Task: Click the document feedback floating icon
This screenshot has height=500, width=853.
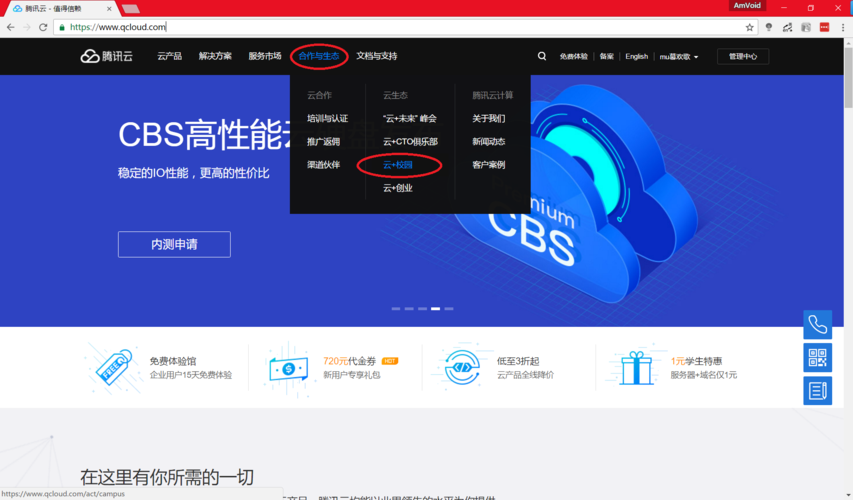Action: [x=818, y=391]
